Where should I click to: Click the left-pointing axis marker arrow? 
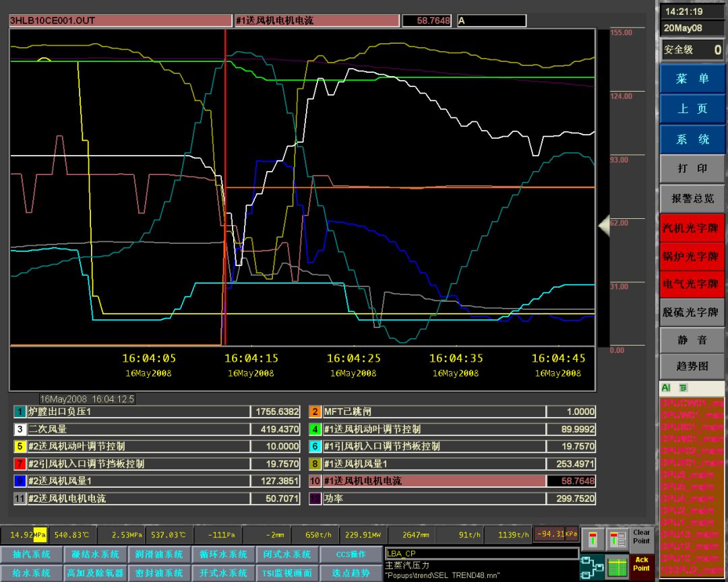[x=604, y=226]
